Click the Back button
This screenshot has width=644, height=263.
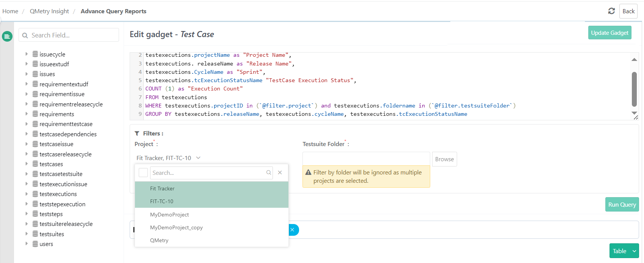(628, 11)
